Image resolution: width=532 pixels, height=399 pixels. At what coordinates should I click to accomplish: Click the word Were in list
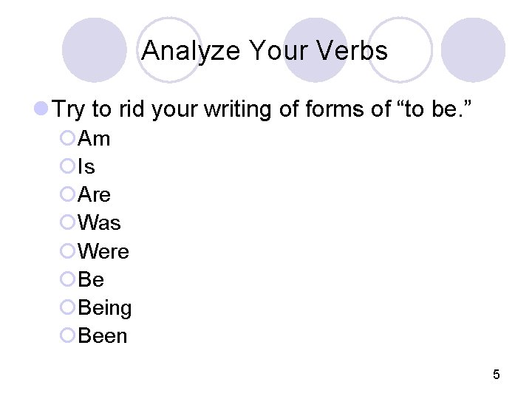pos(103,251)
